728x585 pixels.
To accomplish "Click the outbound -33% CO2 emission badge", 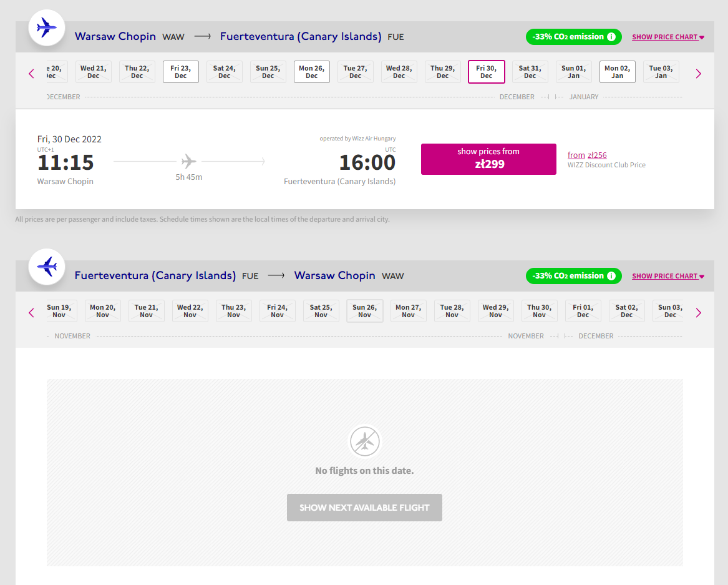I will click(x=573, y=37).
